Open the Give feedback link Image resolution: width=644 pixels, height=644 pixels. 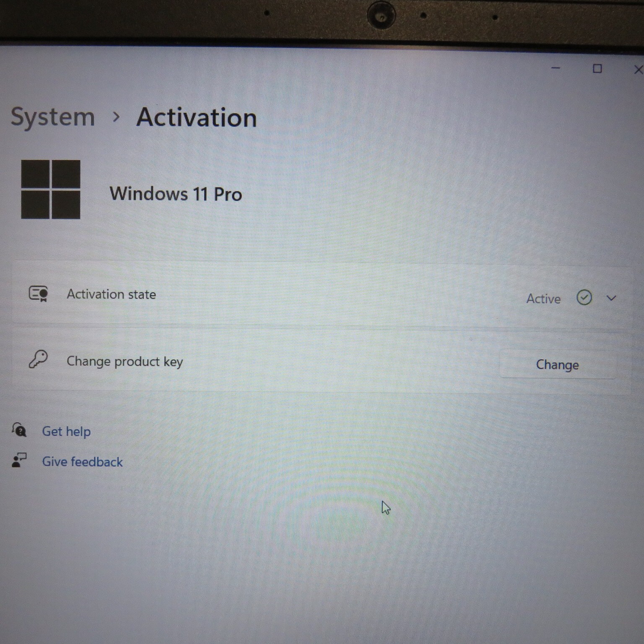pos(82,462)
